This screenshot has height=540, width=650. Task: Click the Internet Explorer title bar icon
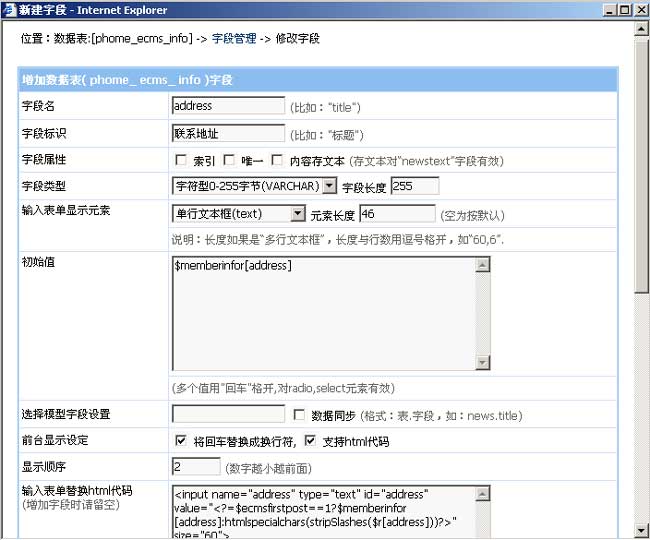point(9,9)
